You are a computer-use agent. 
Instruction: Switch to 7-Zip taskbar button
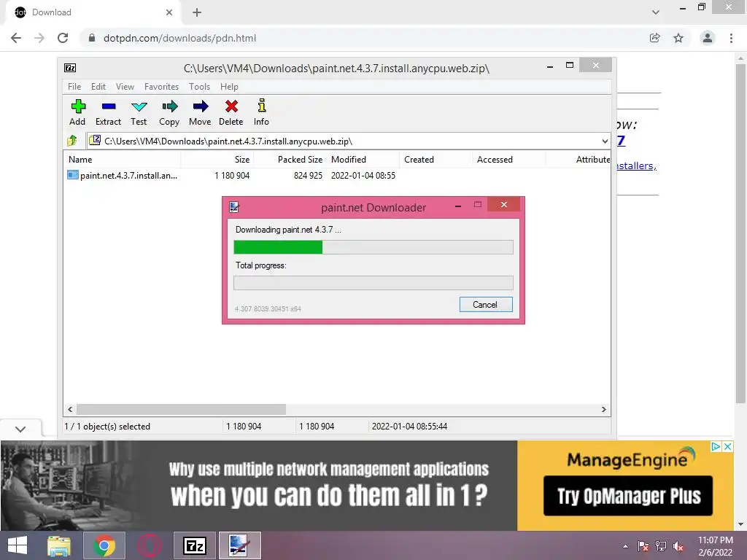tap(195, 545)
